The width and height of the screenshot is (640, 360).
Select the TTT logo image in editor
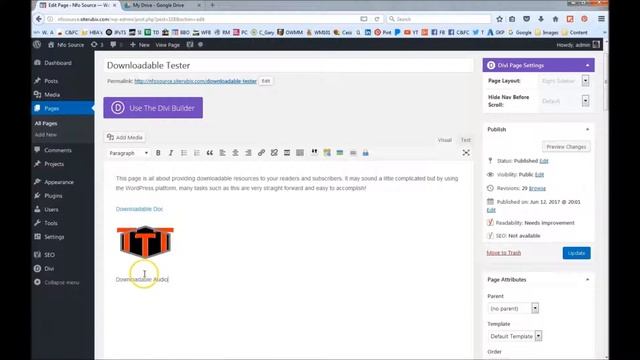[145, 242]
